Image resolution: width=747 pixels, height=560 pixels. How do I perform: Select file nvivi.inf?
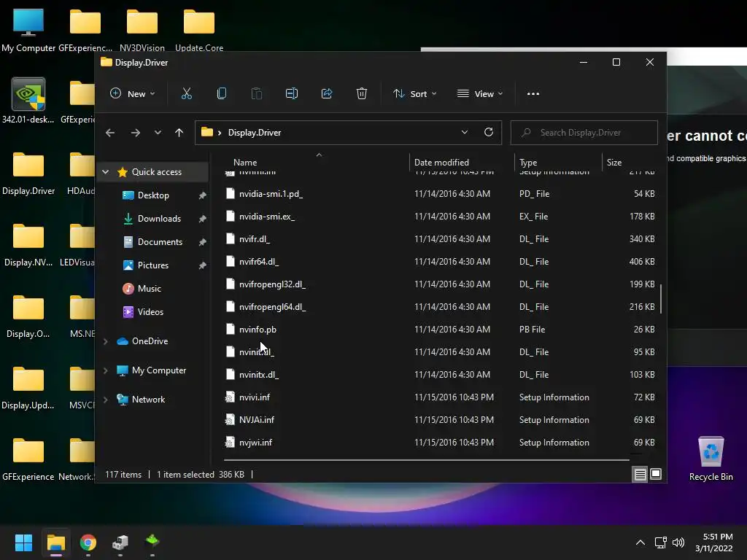tap(439, 397)
